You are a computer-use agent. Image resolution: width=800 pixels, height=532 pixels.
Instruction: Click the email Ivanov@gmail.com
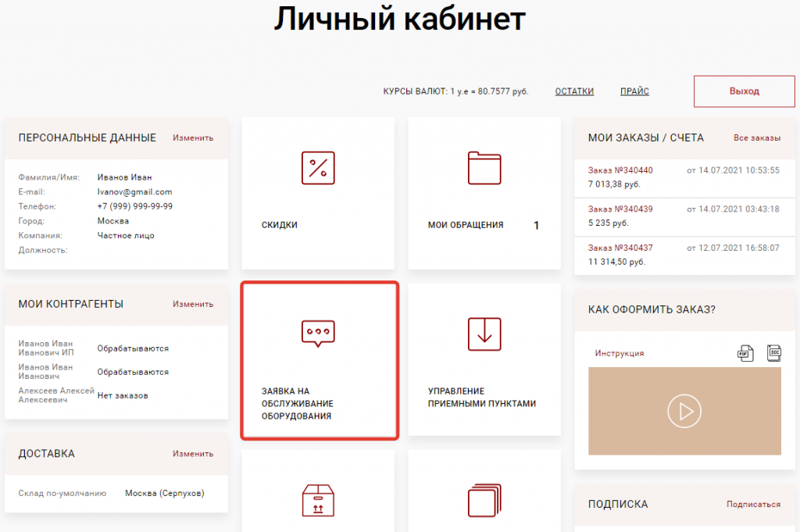click(x=134, y=191)
